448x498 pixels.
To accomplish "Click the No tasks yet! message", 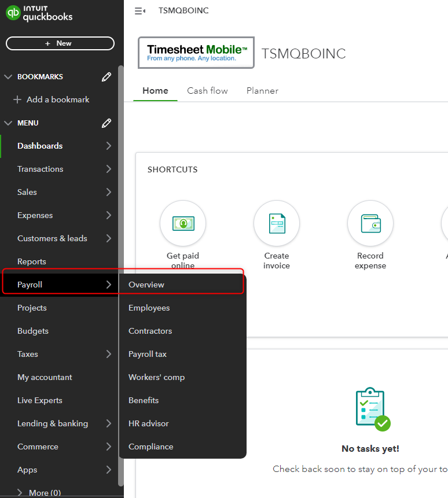I will click(x=370, y=449).
